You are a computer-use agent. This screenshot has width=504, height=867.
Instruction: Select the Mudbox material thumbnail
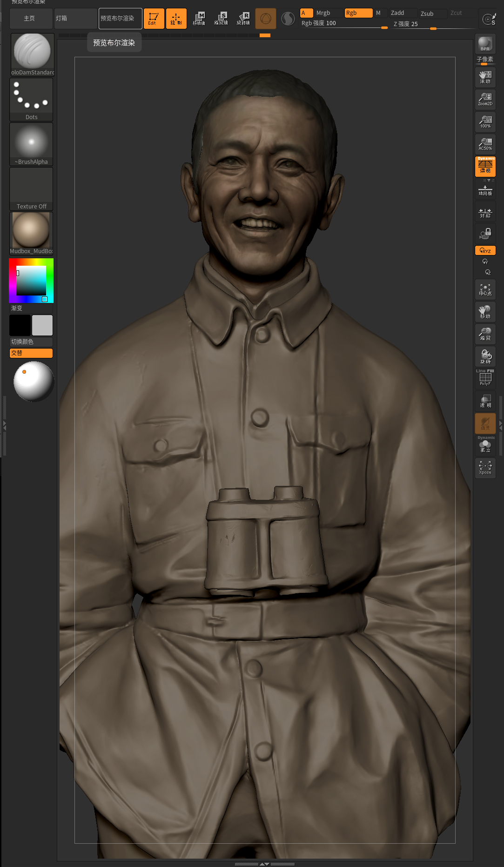32,233
